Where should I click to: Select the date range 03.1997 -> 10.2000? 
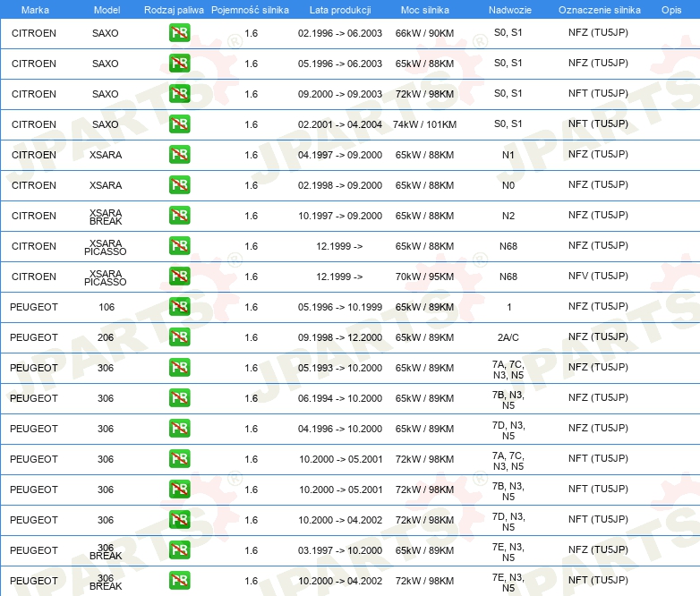click(340, 550)
